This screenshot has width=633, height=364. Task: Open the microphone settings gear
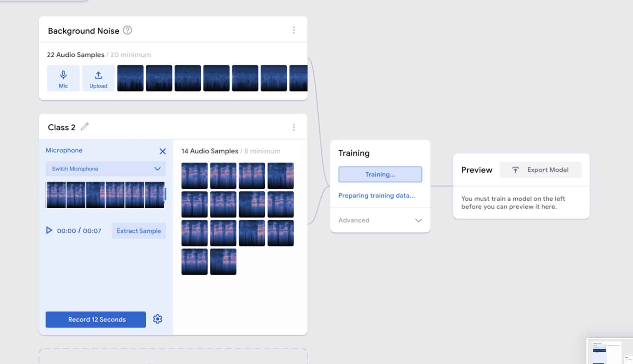[x=158, y=319]
